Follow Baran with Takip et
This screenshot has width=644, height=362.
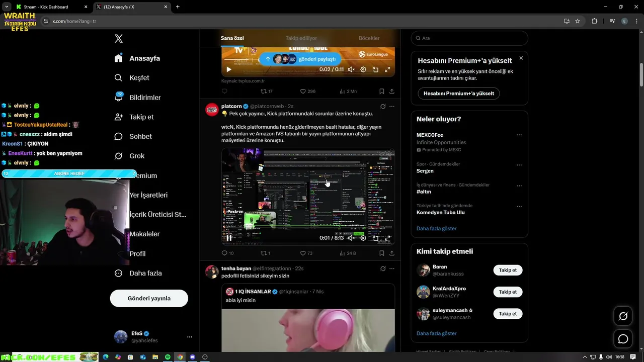508,270
